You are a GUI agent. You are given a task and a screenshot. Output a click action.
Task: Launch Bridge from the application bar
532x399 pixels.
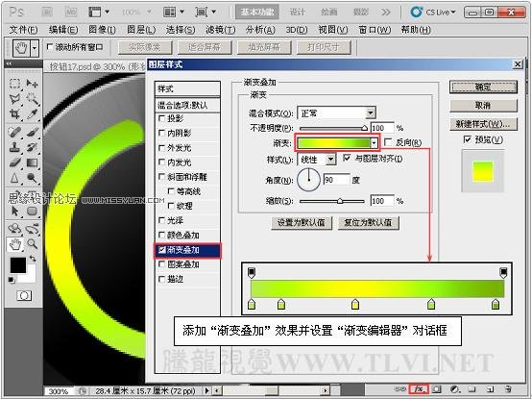coord(47,12)
